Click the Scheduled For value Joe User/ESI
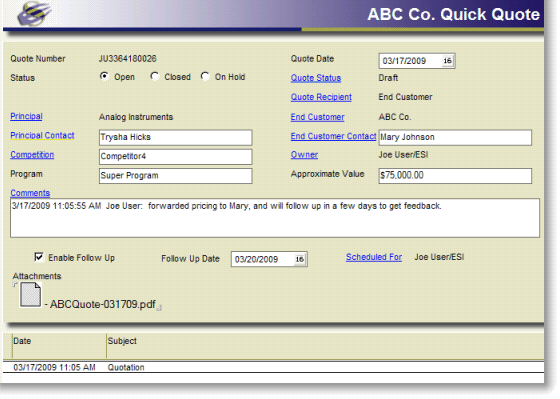Screen dimensions: 560x399 tap(439, 257)
